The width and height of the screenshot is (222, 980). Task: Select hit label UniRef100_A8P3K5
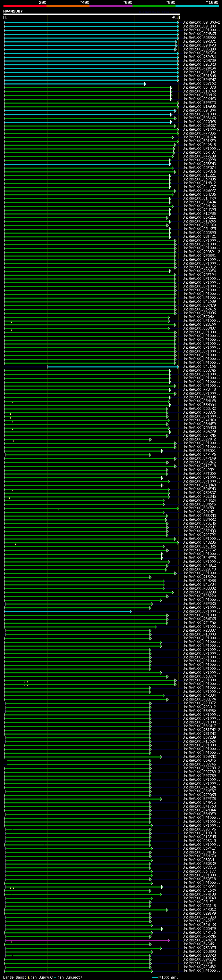tap(199, 604)
